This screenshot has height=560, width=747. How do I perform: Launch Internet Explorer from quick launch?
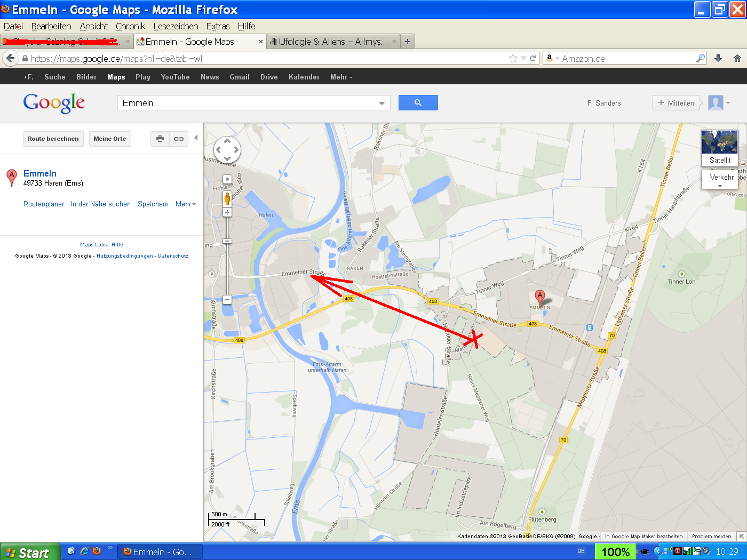click(x=84, y=551)
